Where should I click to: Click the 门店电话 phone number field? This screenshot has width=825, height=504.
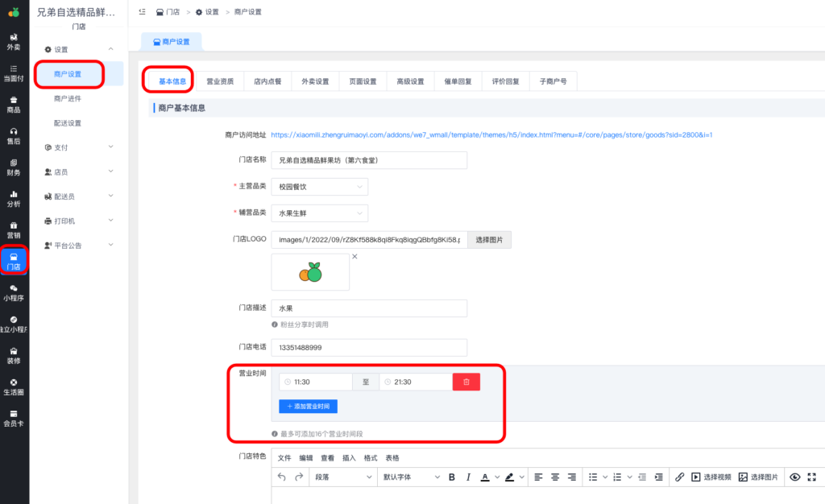coord(370,347)
